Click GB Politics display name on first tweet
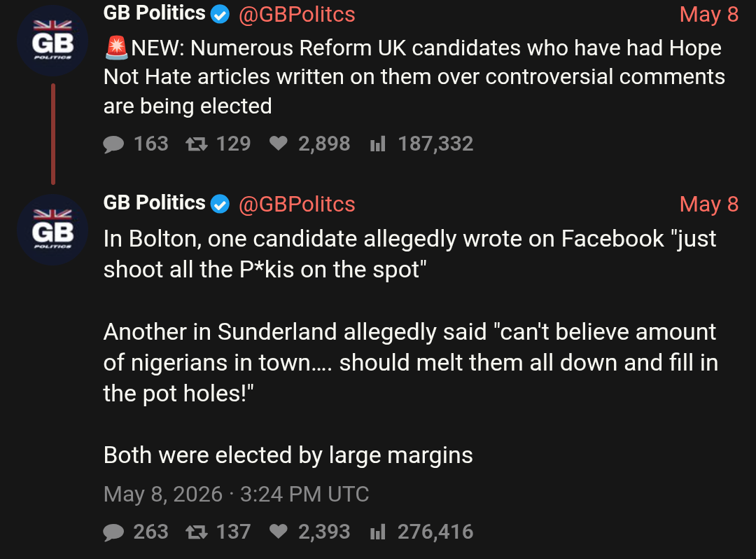756x559 pixels. click(x=154, y=13)
